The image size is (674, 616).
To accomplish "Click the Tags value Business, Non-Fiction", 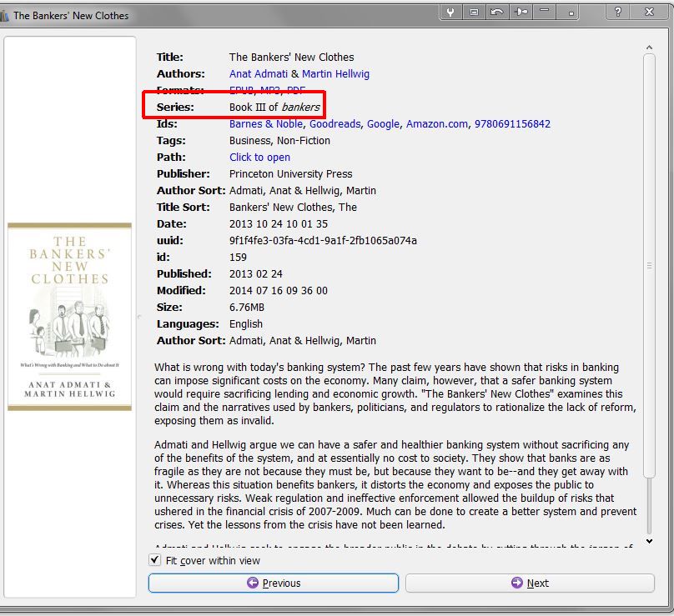I will [279, 141].
